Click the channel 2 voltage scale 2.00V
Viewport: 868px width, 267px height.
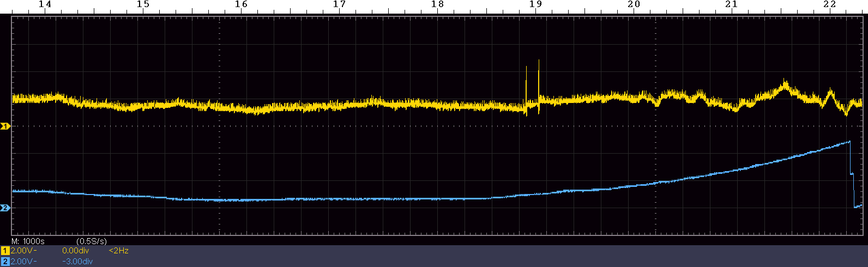23,261
